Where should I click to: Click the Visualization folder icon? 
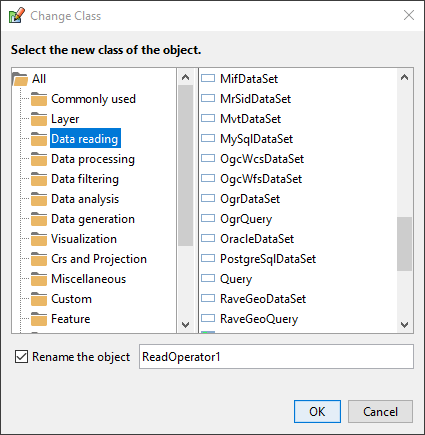(x=39, y=239)
